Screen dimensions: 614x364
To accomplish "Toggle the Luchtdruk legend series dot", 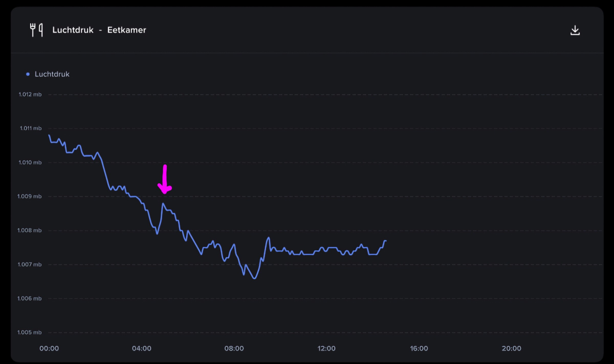I will click(x=28, y=74).
